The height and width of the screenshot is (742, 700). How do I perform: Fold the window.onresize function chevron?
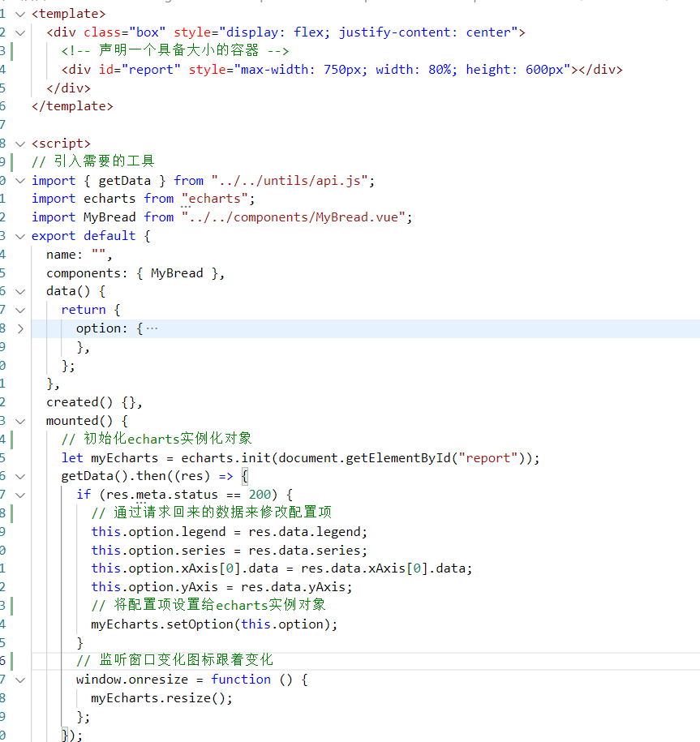20,680
